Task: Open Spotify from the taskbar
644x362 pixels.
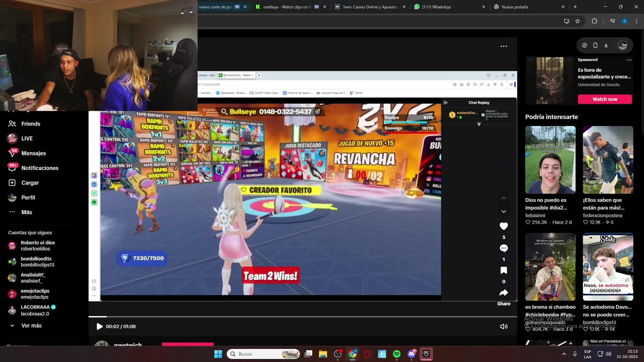Action: [x=396, y=354]
